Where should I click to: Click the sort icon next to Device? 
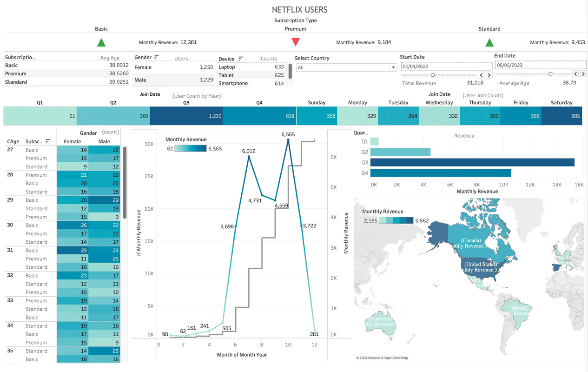tap(241, 59)
